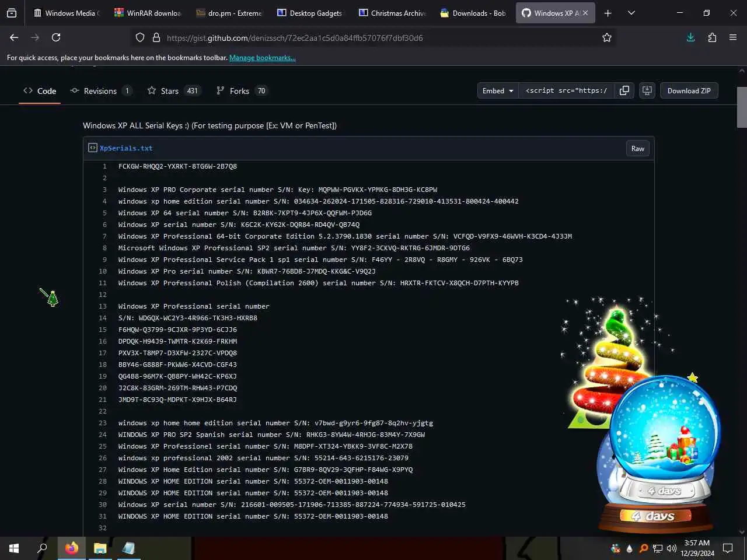
Task: Open the network tray icon
Action: (x=658, y=548)
